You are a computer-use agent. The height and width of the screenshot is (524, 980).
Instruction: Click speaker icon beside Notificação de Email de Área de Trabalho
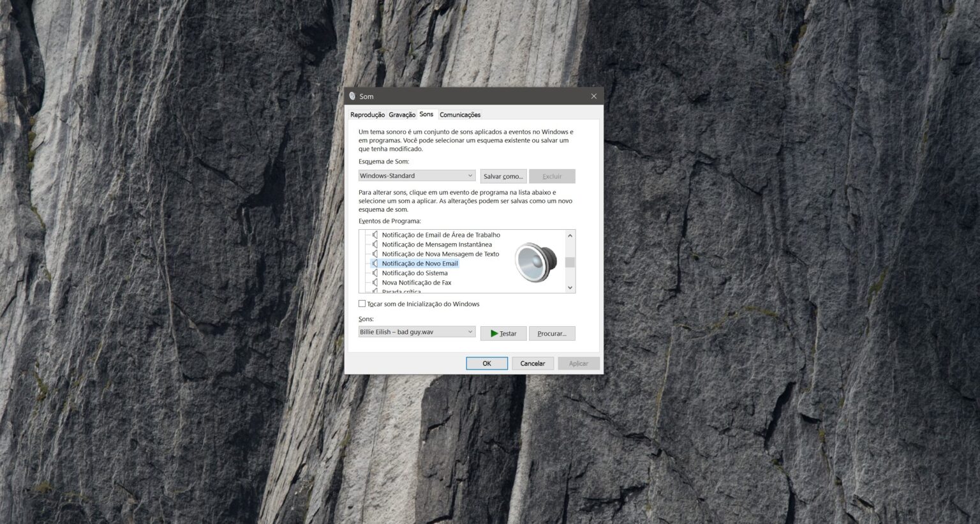click(x=375, y=235)
